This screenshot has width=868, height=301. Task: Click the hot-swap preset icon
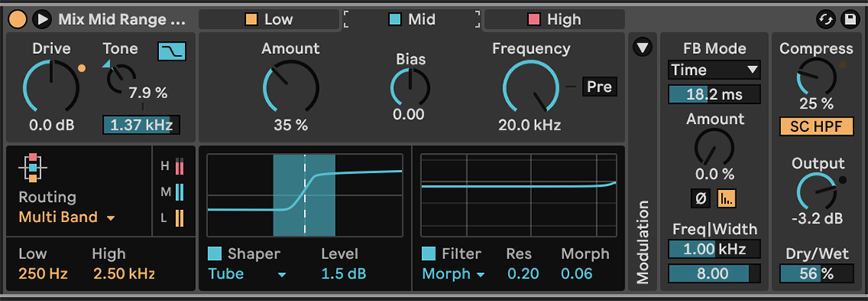825,19
